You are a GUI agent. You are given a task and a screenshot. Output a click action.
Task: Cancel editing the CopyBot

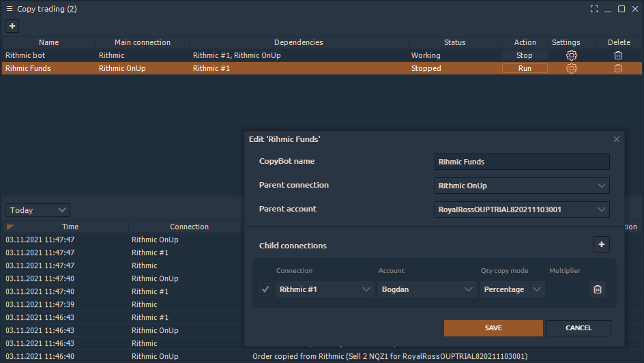[579, 328]
